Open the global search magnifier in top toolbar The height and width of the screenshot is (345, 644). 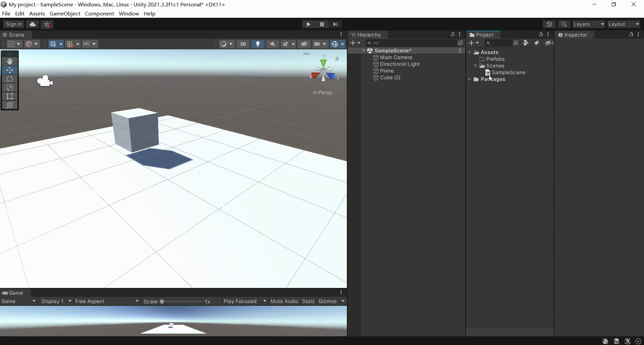coord(564,24)
